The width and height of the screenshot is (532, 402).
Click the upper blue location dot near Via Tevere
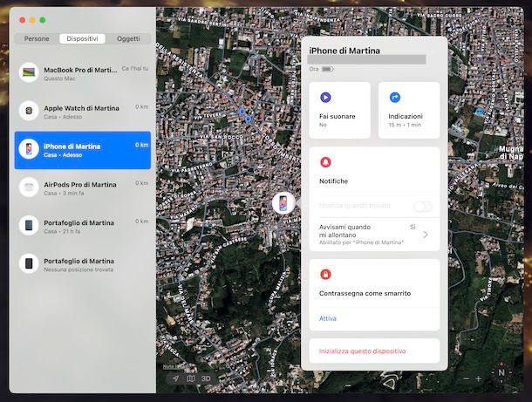coord(242,112)
